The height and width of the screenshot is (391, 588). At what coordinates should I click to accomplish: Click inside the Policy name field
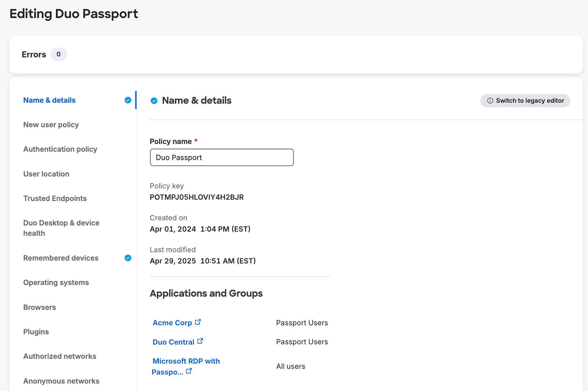[x=222, y=157]
